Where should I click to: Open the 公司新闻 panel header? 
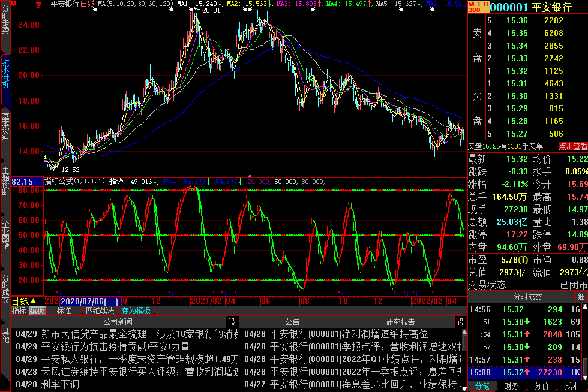coord(118,322)
